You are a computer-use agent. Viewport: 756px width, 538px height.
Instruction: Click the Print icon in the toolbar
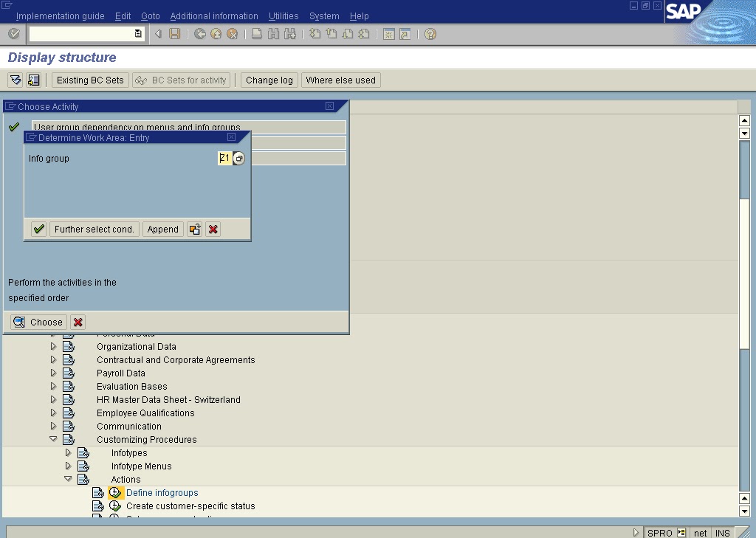click(256, 34)
